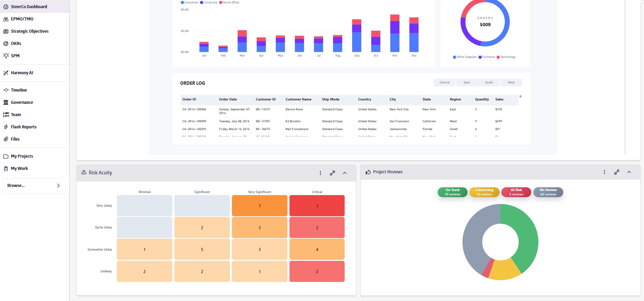Open SteerCo Dashboard icon in sidebar
644x301 pixels.
click(x=6, y=7)
